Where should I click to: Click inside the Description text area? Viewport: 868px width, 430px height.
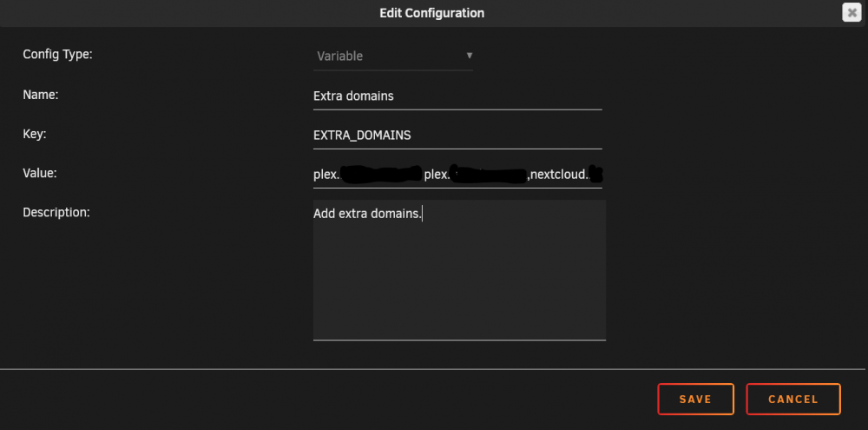[459, 270]
